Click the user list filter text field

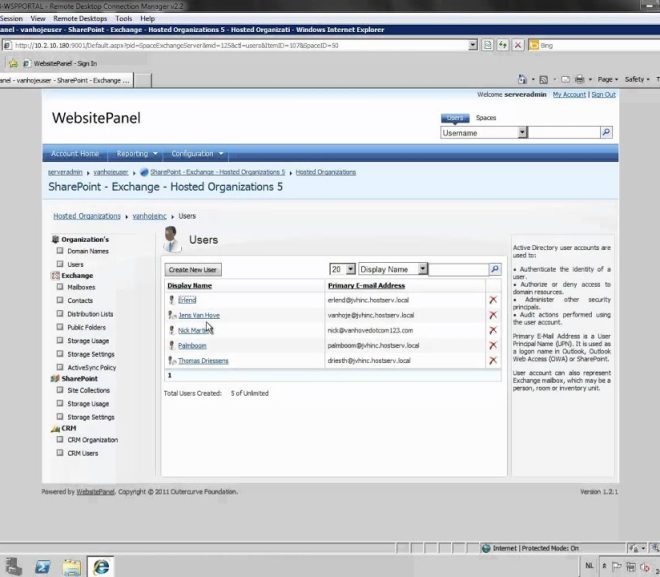coord(458,269)
